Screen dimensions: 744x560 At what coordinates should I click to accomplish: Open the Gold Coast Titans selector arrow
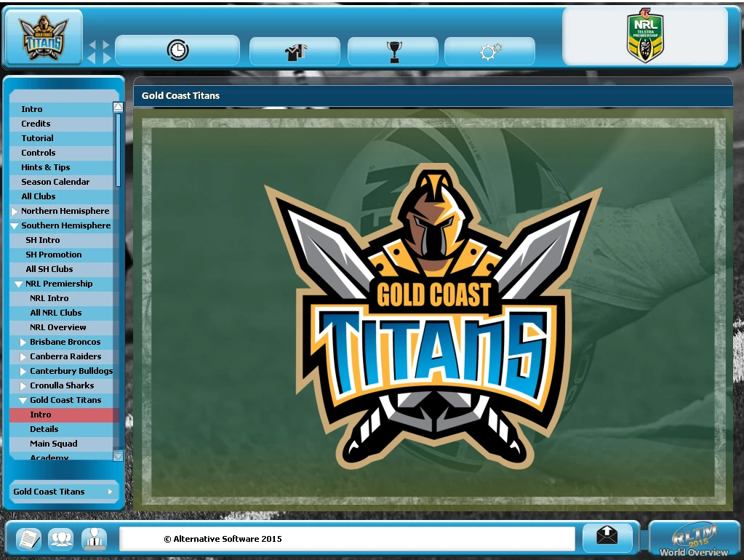[110, 492]
